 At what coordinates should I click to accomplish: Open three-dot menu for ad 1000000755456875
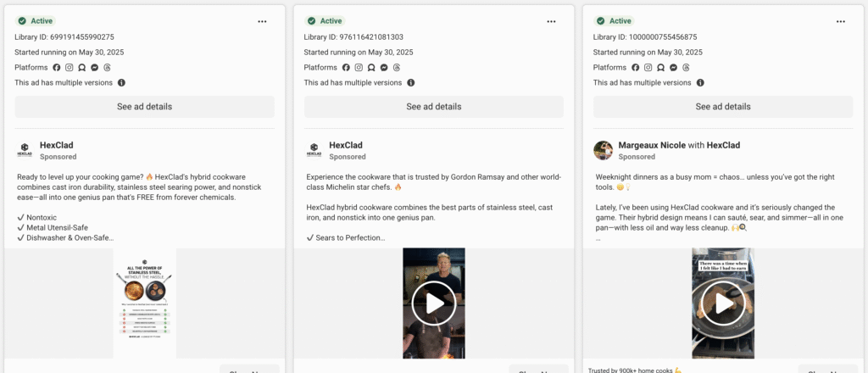click(841, 21)
